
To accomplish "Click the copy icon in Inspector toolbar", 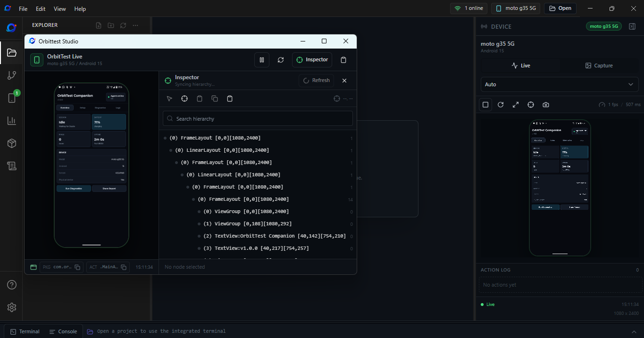I will 215,99.
